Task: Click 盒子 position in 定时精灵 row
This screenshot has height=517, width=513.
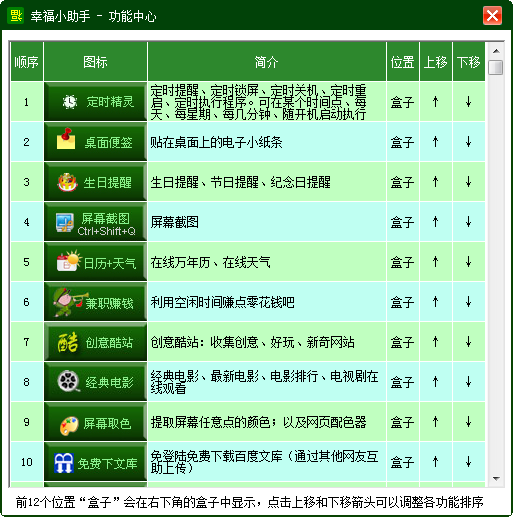Action: point(403,102)
